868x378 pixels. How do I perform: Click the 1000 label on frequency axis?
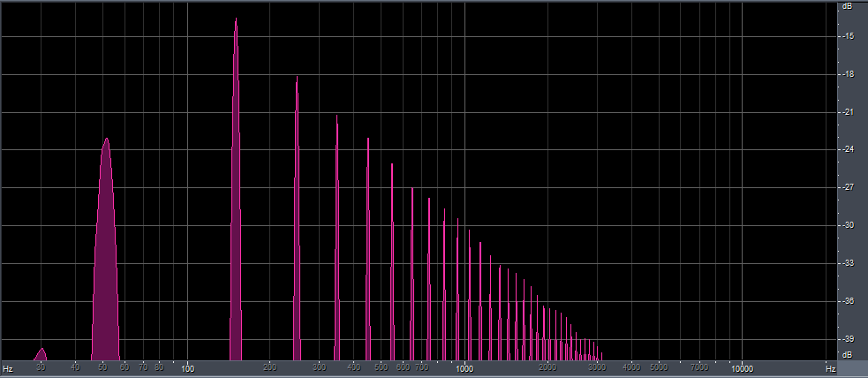tap(464, 368)
